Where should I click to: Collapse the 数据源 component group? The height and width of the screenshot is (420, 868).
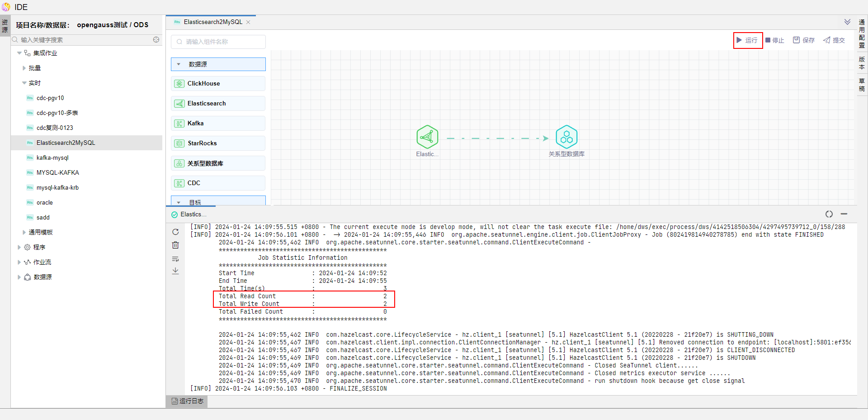179,64
